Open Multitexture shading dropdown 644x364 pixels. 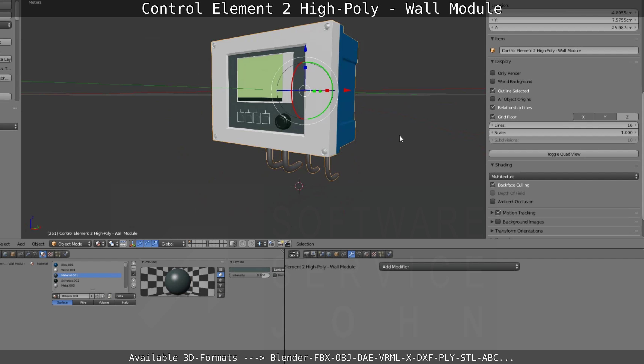tap(563, 177)
